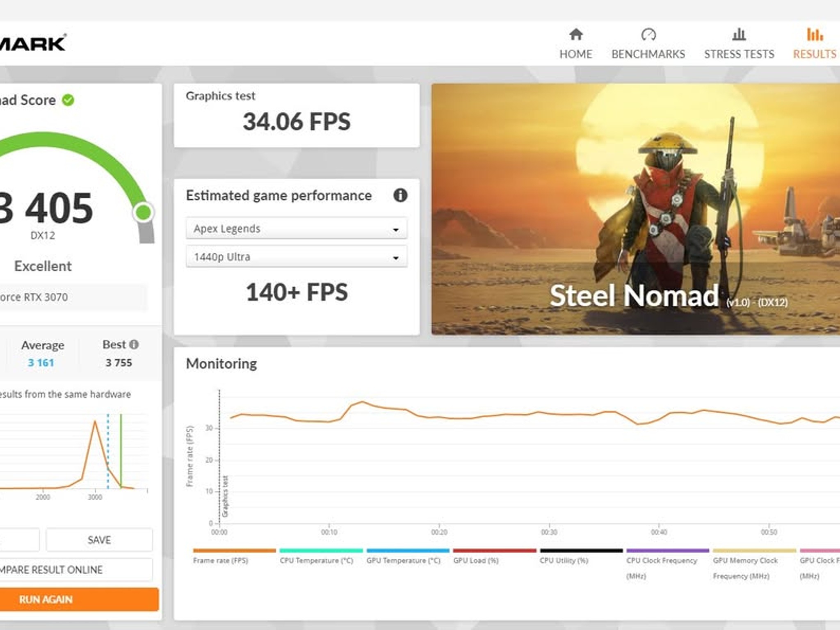Click arrow on Apex Legends combo box
The width and height of the screenshot is (840, 630).
tap(395, 229)
